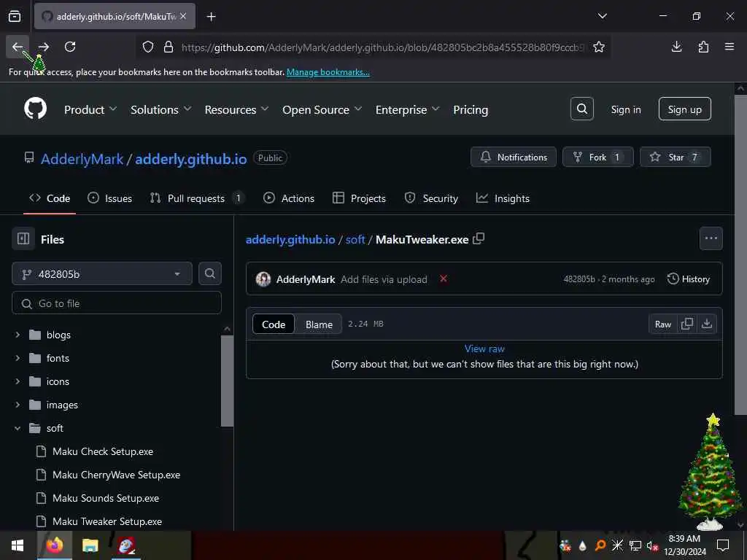Expand the fonts folder
This screenshot has width=747, height=560.
18,358
